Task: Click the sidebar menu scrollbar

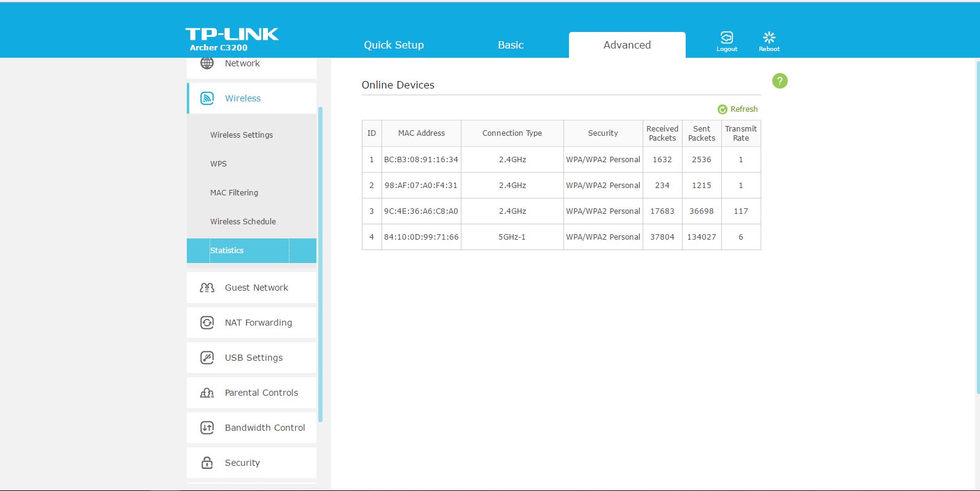Action: pyautogui.click(x=320, y=264)
